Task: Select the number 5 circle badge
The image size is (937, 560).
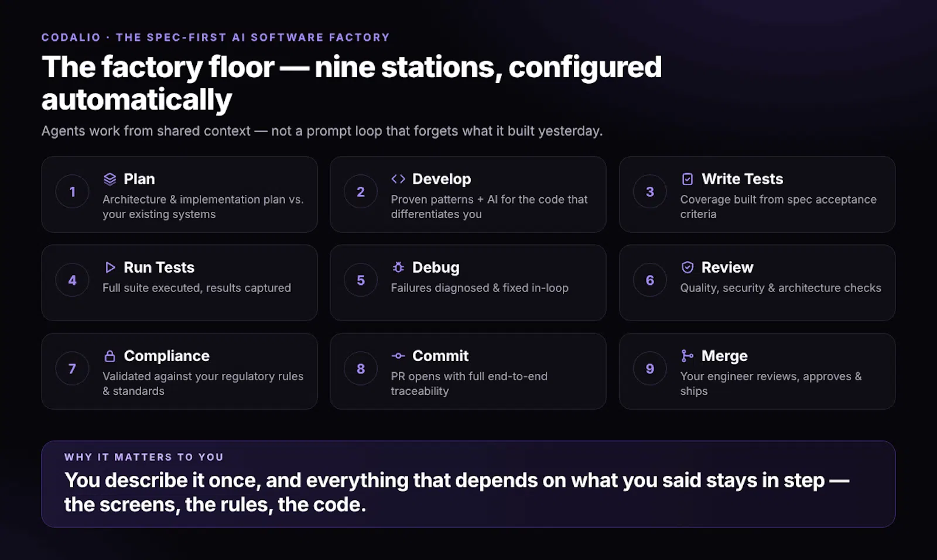Action: pyautogui.click(x=361, y=280)
